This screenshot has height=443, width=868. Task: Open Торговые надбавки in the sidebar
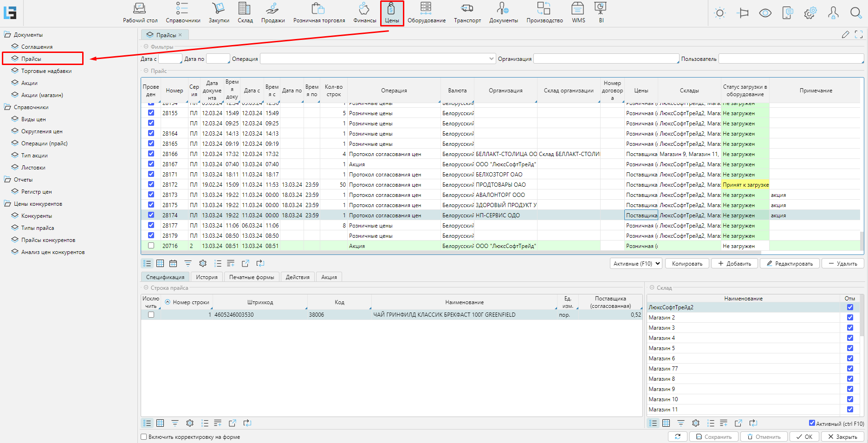(x=46, y=71)
